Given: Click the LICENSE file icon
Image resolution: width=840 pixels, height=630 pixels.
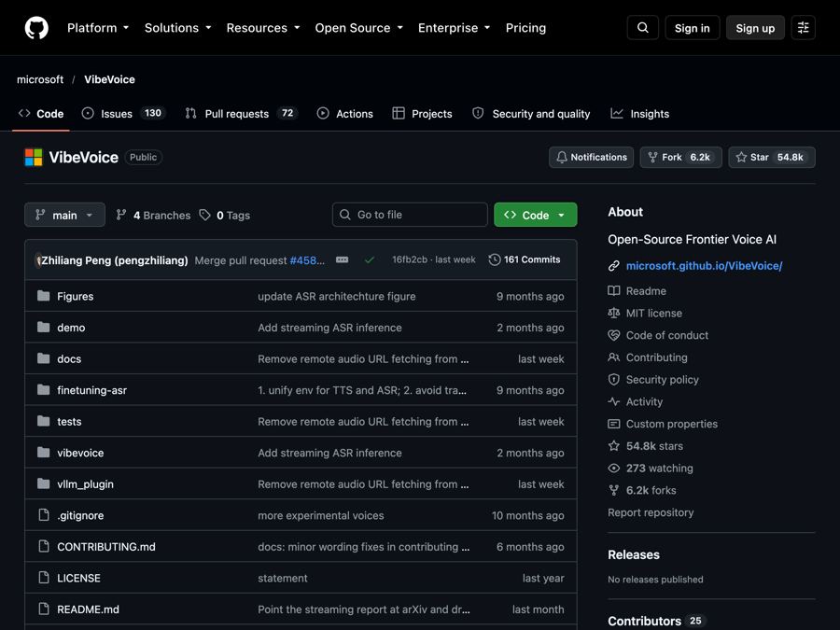Looking at the screenshot, I should click(44, 578).
